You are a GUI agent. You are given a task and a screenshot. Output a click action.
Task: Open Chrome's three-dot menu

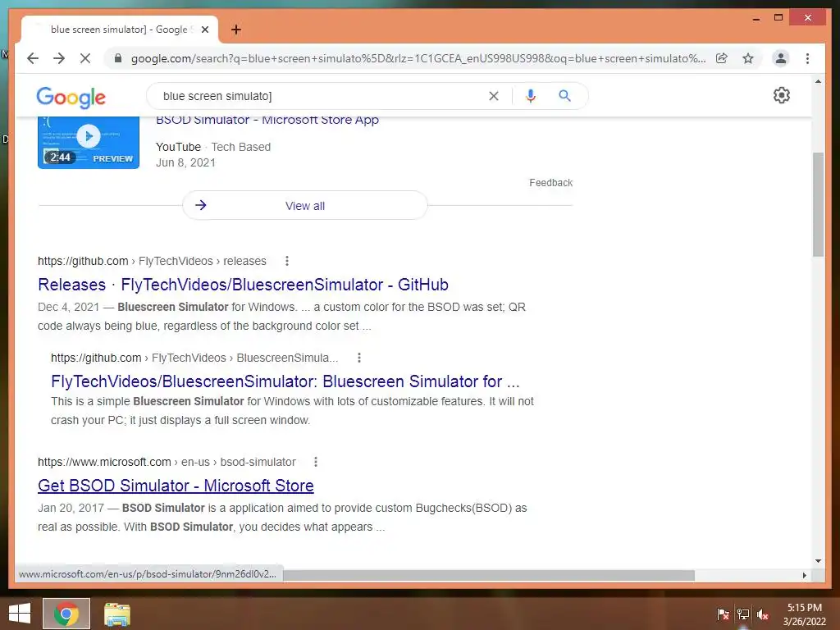coord(807,58)
